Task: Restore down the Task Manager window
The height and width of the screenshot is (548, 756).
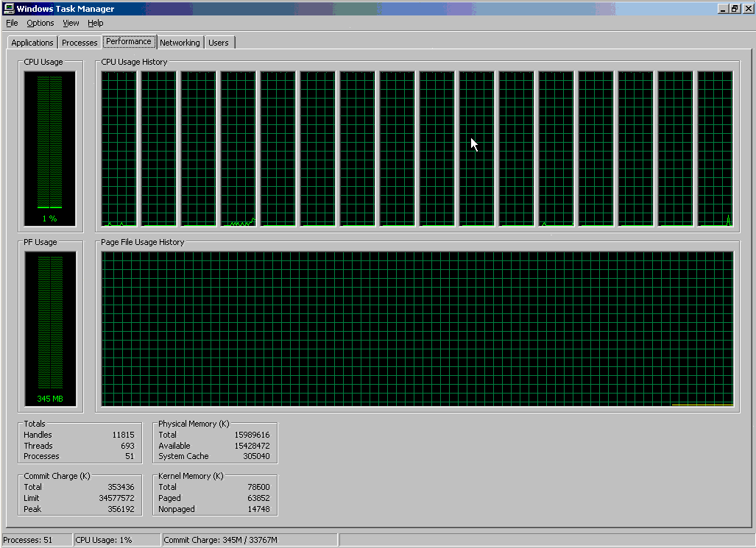Action: [735, 9]
